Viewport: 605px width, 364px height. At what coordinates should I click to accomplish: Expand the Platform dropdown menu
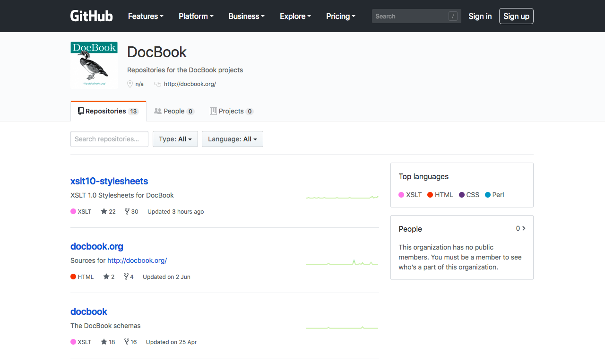pos(196,16)
